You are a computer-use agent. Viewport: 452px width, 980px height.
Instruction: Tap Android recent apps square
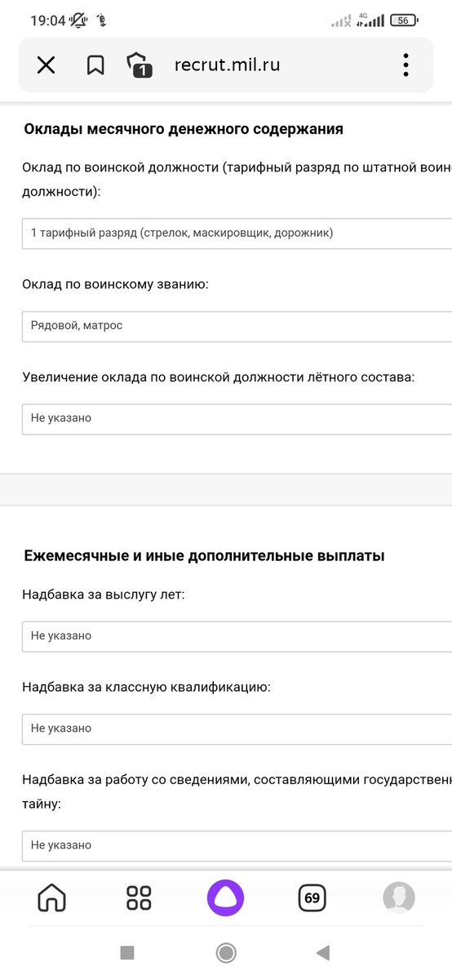(x=127, y=952)
